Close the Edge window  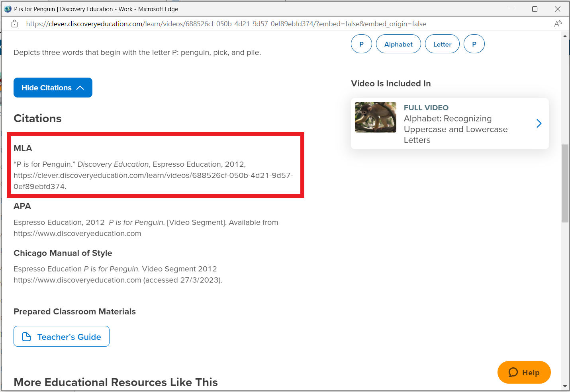click(x=558, y=9)
